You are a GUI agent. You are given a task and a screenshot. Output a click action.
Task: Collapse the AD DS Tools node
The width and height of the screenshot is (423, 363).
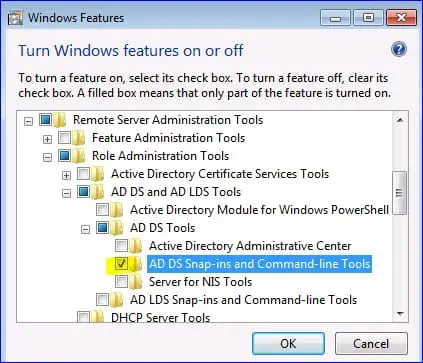(x=86, y=229)
